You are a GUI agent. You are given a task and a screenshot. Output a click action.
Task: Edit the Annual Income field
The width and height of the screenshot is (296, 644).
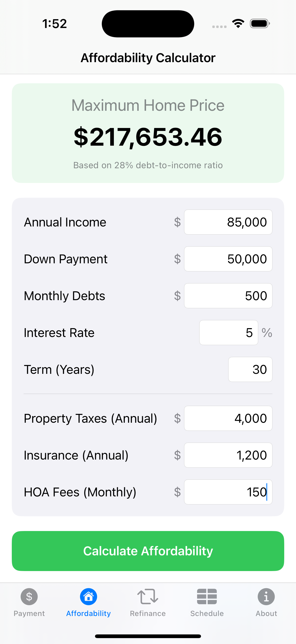pos(228,222)
